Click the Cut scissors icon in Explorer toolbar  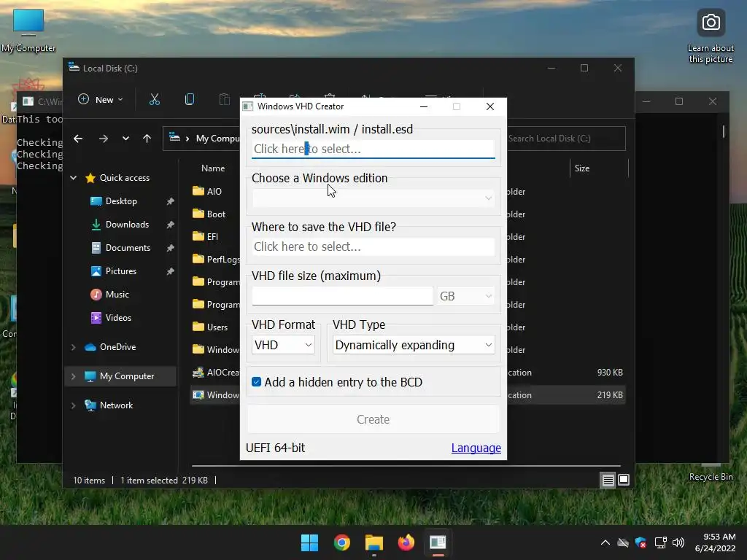click(x=155, y=99)
